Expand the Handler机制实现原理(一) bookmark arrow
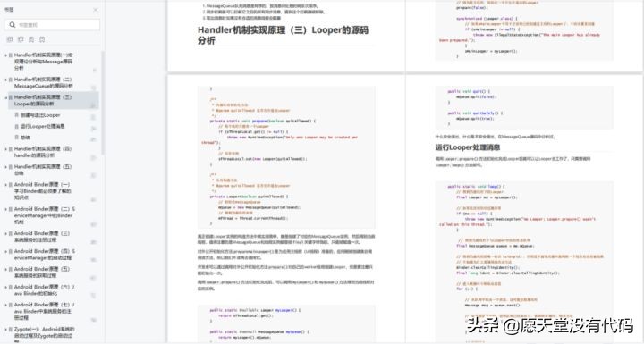The width and height of the screenshot is (644, 344). point(5,55)
